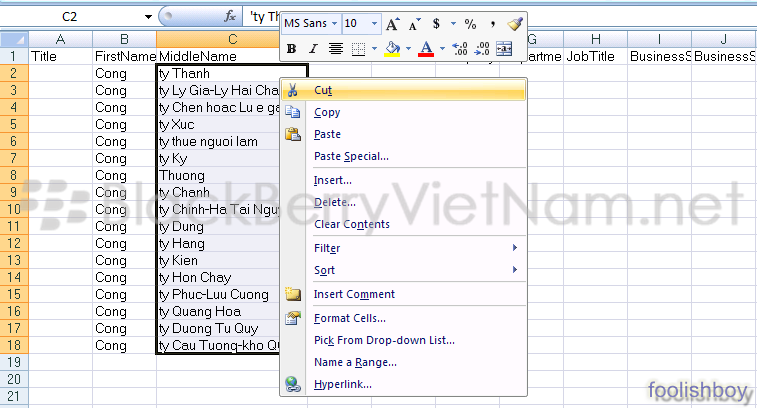Open the font size dropdown

pos(375,23)
